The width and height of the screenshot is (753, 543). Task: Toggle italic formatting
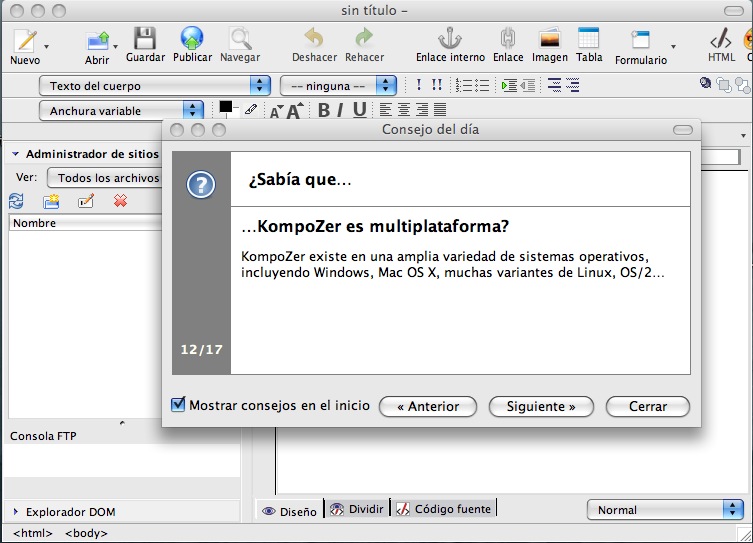[x=340, y=110]
